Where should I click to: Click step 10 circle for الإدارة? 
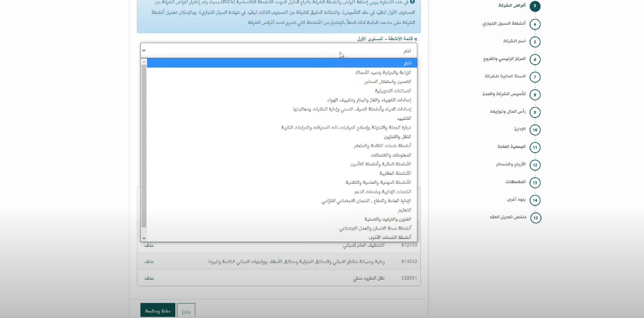pyautogui.click(x=534, y=130)
